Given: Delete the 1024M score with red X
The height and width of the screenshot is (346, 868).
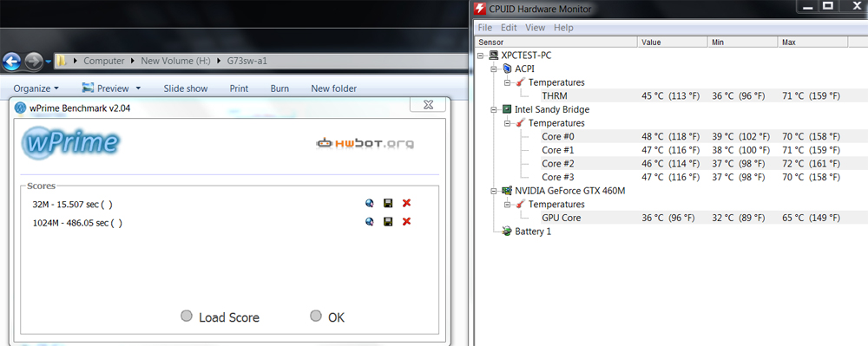Looking at the screenshot, I should (406, 222).
